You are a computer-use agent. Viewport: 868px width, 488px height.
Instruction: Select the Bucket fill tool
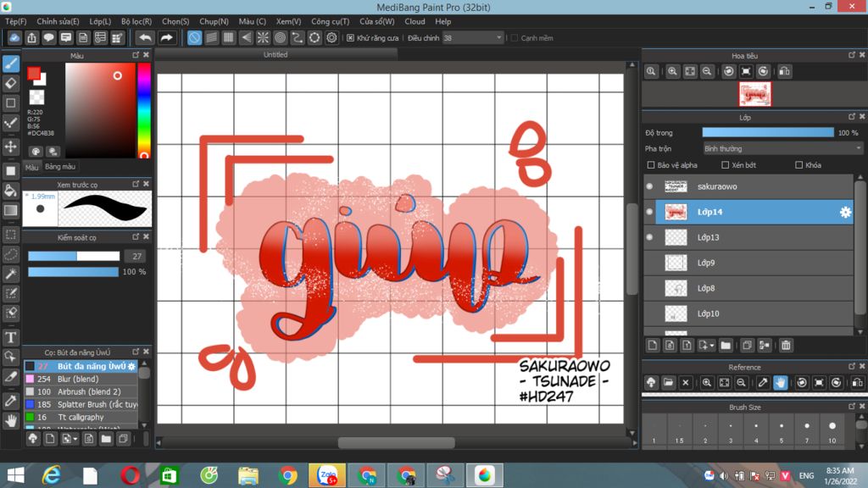[x=11, y=191]
